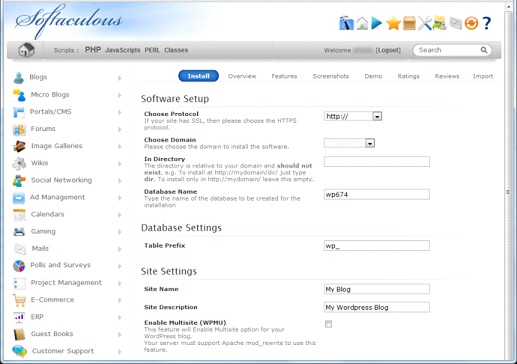517x364 pixels.
Task: Open the Ratings tab
Action: (408, 76)
